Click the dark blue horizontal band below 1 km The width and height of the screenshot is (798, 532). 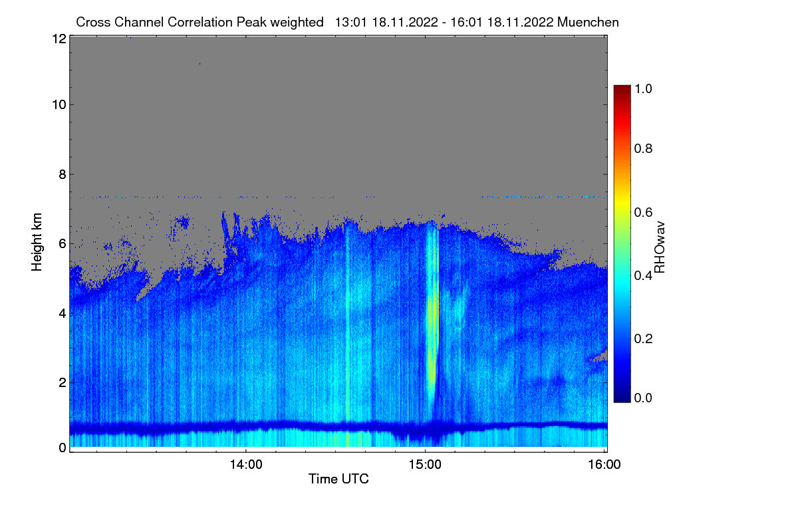point(338,427)
